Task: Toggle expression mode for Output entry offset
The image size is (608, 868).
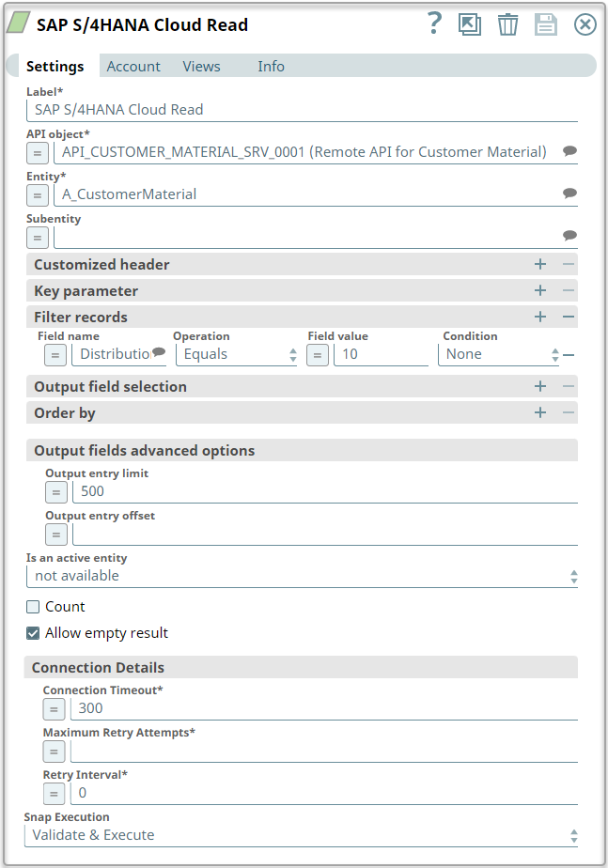Action: (56, 535)
